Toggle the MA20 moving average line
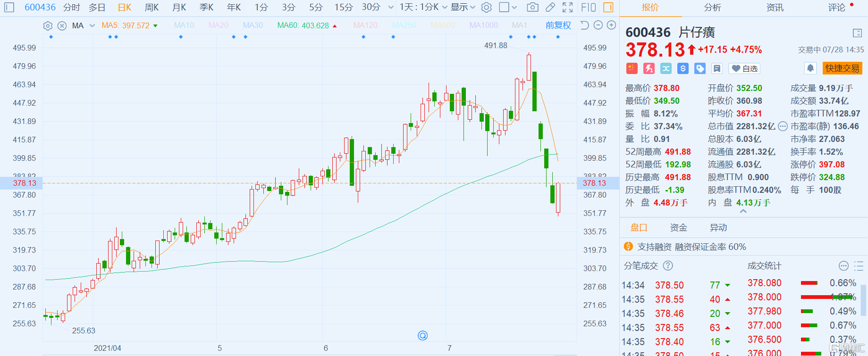The image size is (868, 356). click(219, 25)
